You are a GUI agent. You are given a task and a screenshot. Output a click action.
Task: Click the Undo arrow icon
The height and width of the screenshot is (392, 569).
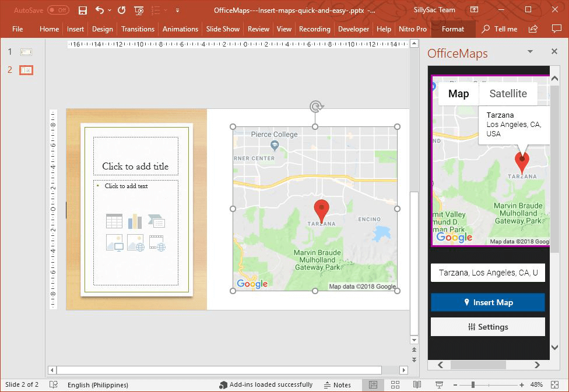[99, 10]
